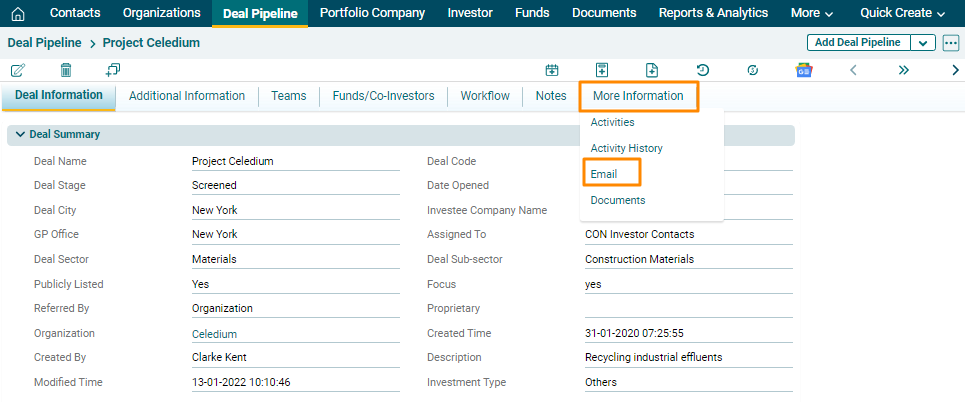The height and width of the screenshot is (402, 965).
Task: Go to previous record with left arrow
Action: 853,70
